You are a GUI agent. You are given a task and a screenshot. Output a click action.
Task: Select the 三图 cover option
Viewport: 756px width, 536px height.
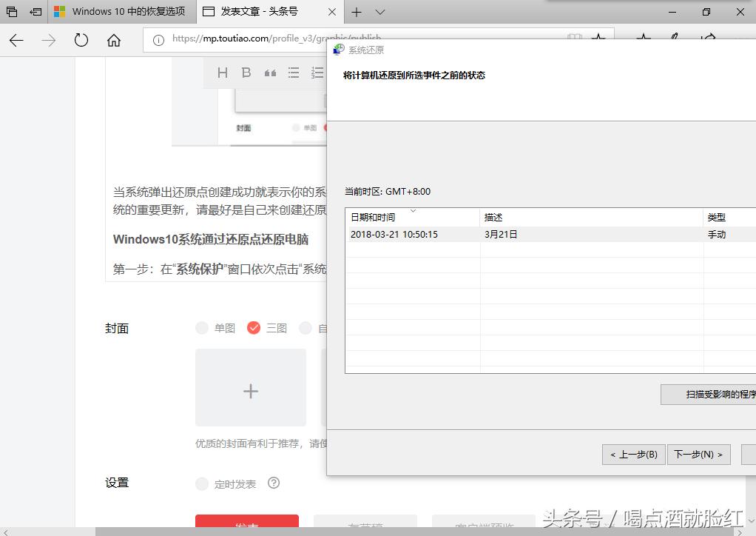[x=255, y=328]
